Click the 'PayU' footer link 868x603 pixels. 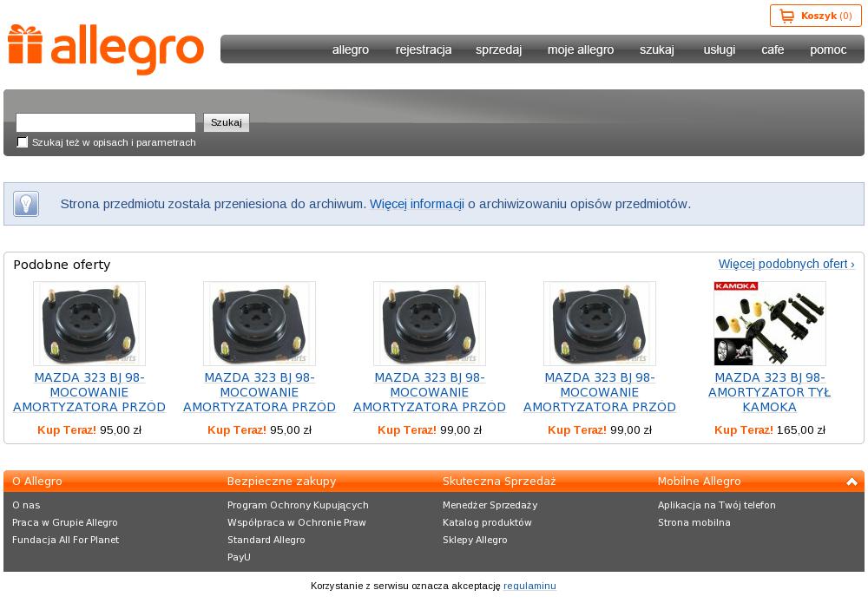click(x=239, y=557)
